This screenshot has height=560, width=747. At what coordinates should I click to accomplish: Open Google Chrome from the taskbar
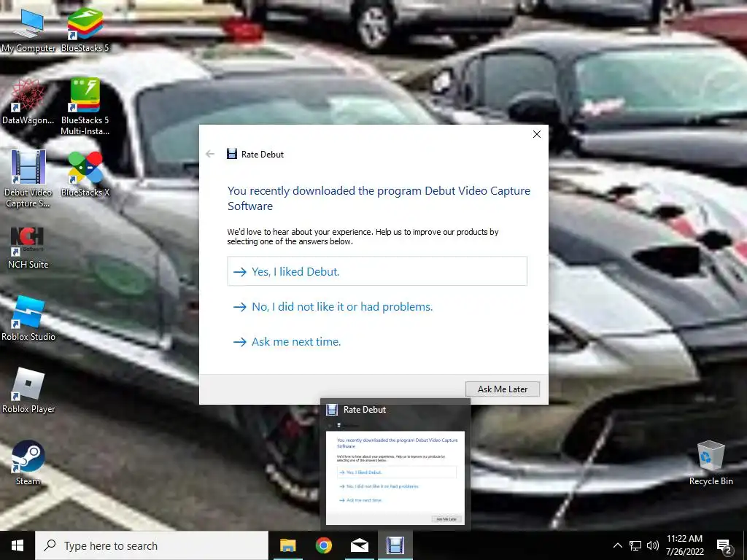point(323,545)
